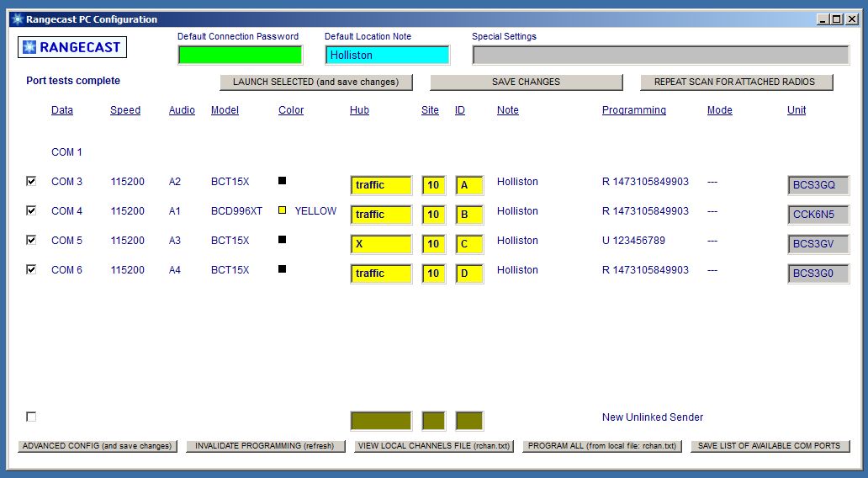868x478 pixels.
Task: Click VIEW LOCAL CHANNELS FILE button
Action: 434,446
